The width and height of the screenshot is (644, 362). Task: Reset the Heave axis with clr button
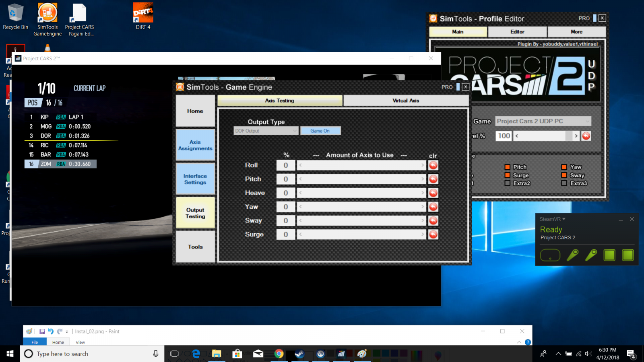(x=433, y=193)
